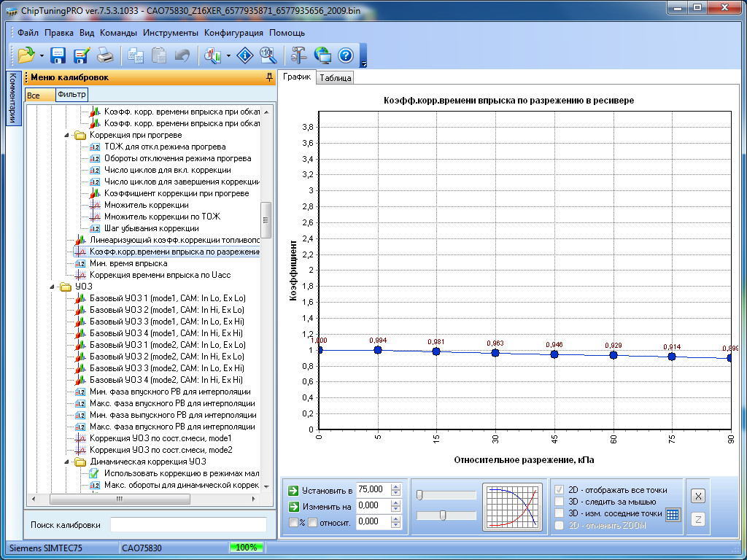Switch to the 'Таблица' tab

coord(335,78)
